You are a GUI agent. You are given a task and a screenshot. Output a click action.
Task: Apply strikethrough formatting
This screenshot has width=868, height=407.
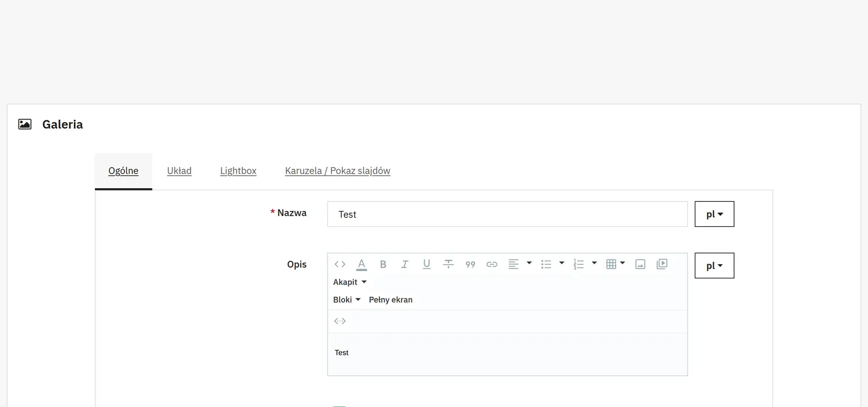(x=448, y=264)
